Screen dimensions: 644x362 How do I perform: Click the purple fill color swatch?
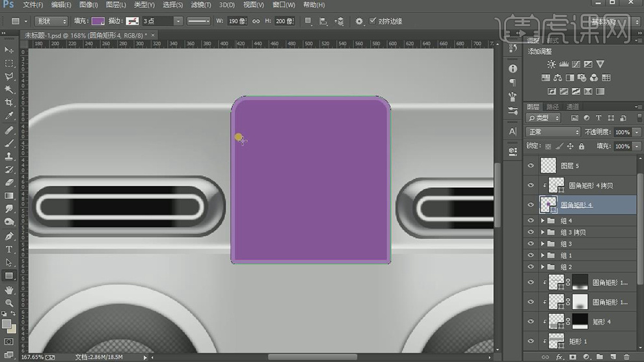[98, 21]
